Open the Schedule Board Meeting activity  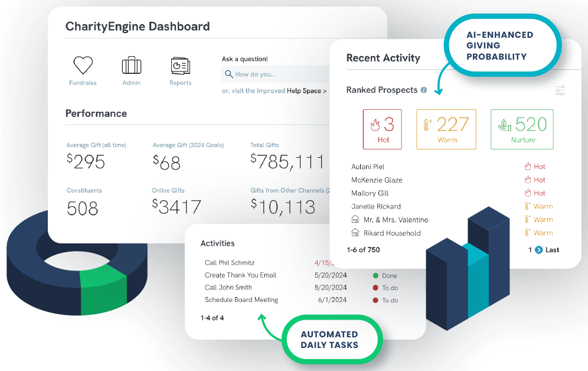pyautogui.click(x=241, y=300)
